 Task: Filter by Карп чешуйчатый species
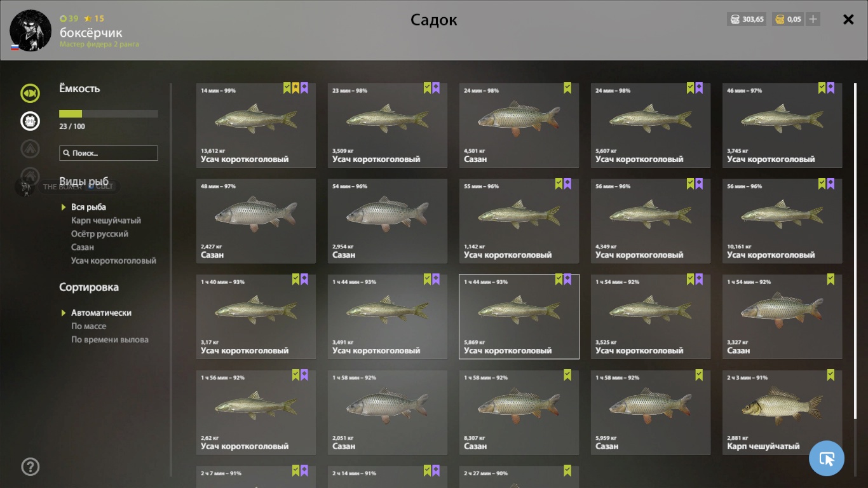coord(106,220)
